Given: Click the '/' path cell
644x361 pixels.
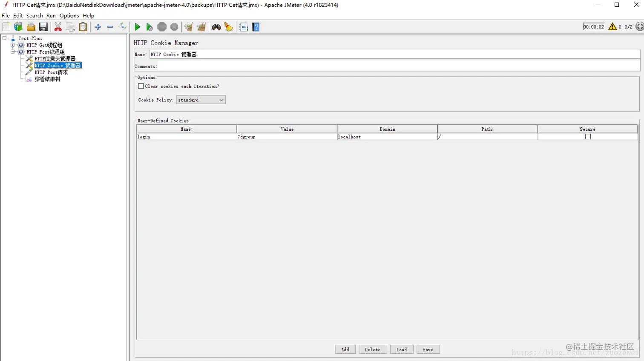Looking at the screenshot, I should pos(488,137).
